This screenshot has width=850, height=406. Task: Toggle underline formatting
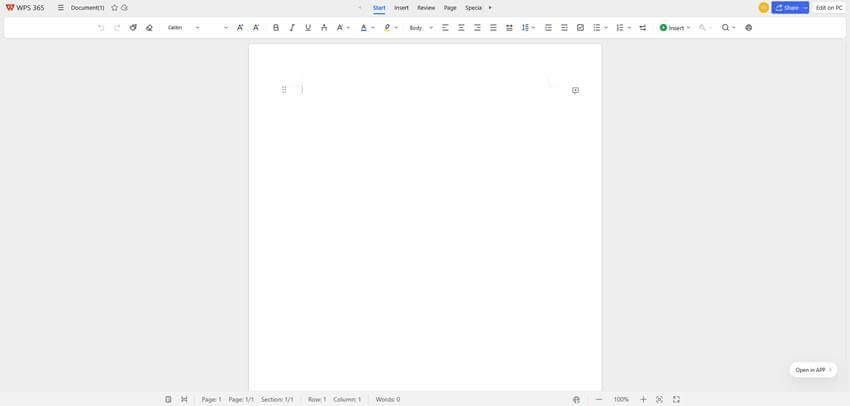point(308,28)
